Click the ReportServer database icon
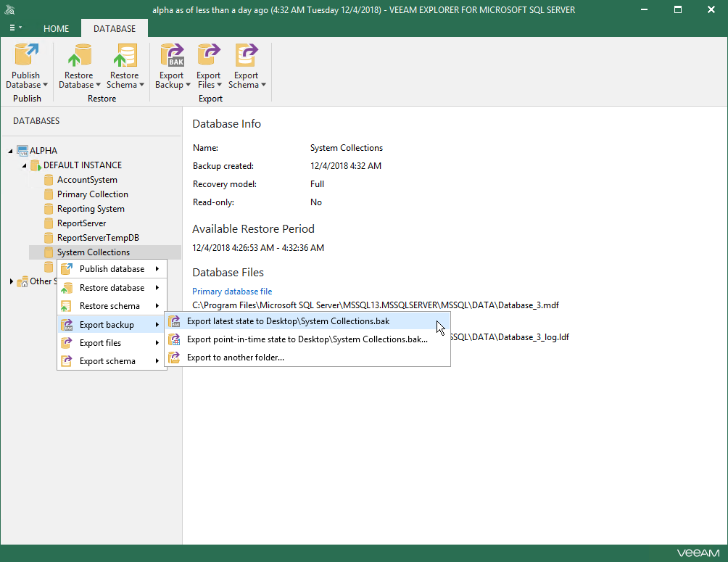Viewport: 728px width, 562px height. (49, 223)
